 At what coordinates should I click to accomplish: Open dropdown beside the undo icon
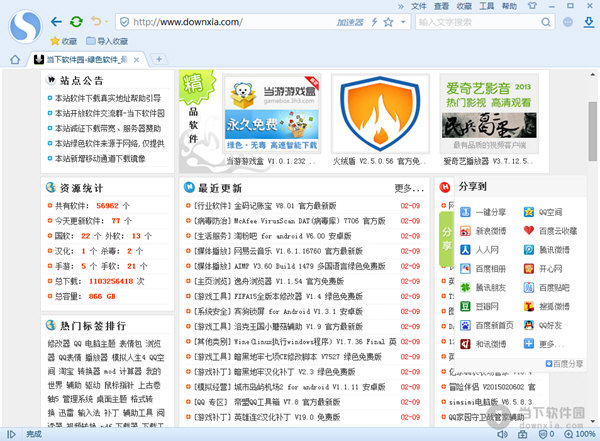[x=106, y=22]
